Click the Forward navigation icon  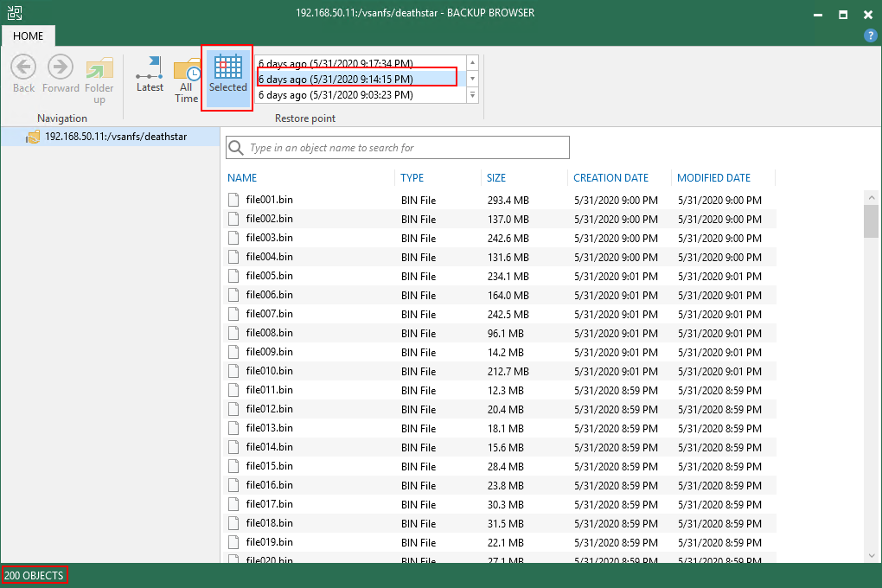pyautogui.click(x=61, y=67)
